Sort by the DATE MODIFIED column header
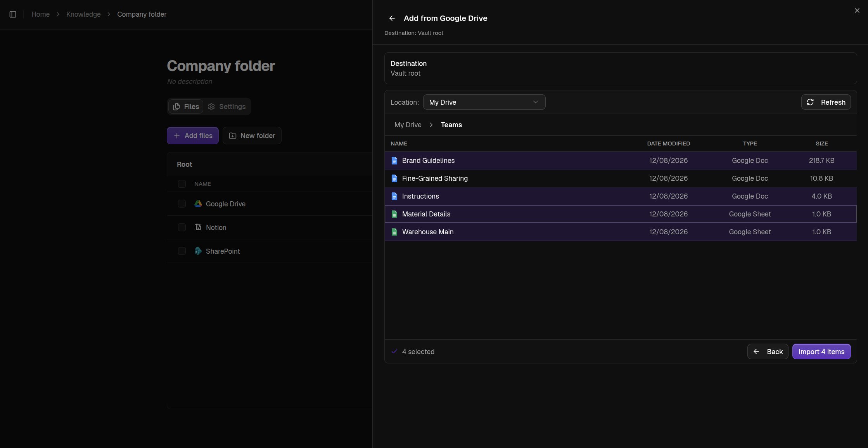The image size is (868, 448). coord(669,144)
